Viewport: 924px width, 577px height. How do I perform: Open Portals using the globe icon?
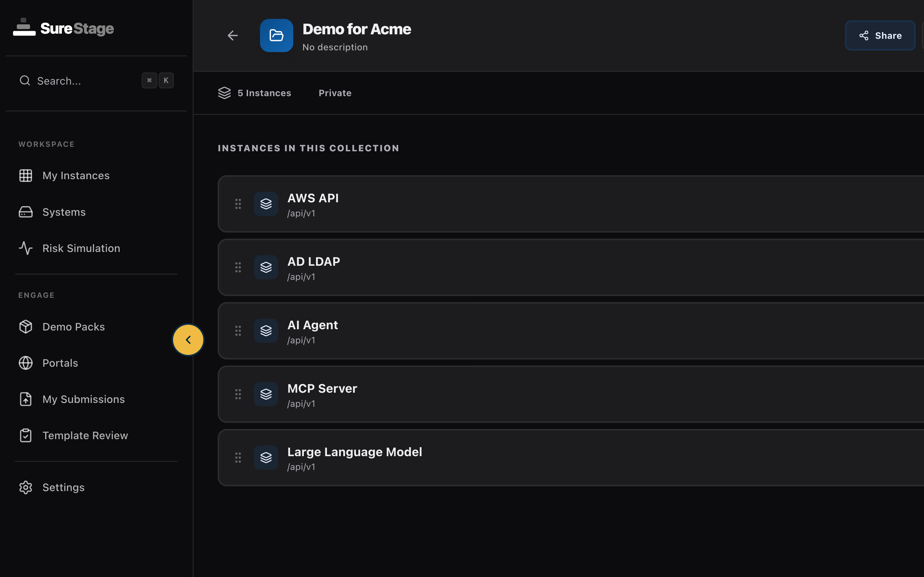25,363
